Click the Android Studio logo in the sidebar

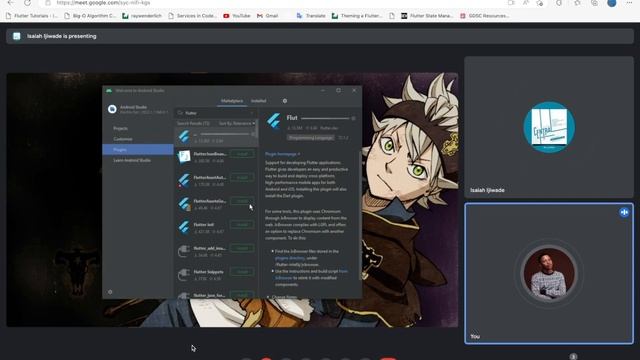(112, 109)
